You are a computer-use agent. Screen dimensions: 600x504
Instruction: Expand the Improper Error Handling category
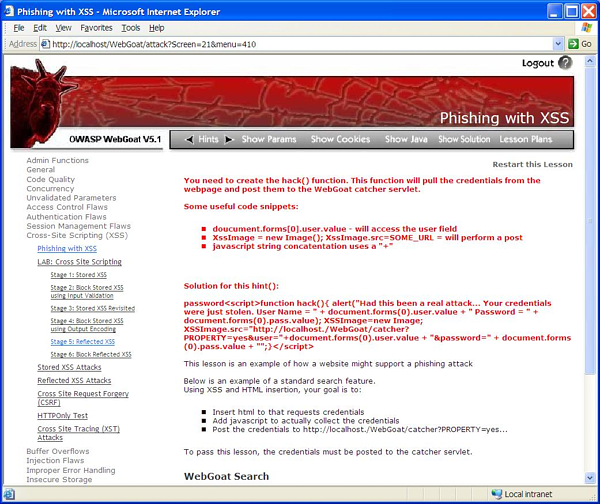pos(71,470)
